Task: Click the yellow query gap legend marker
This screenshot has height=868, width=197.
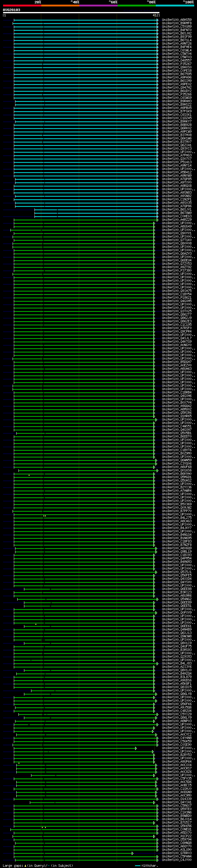Action: click(x=25, y=866)
